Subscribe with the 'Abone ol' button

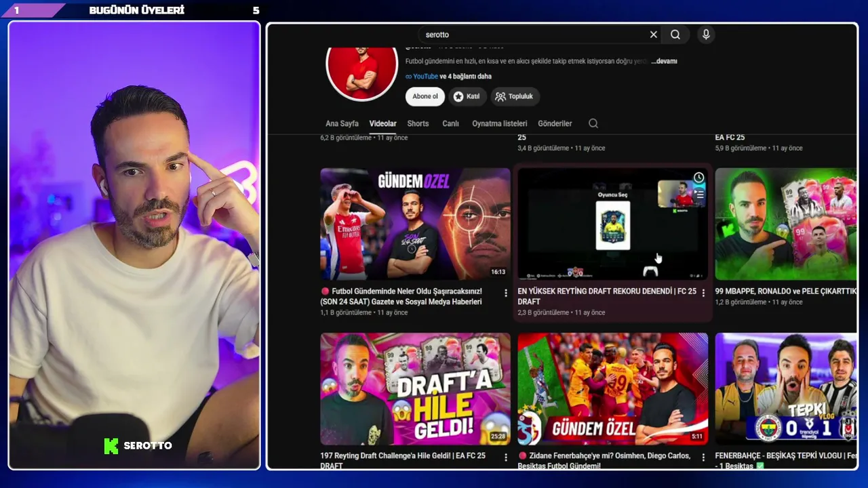tap(425, 96)
